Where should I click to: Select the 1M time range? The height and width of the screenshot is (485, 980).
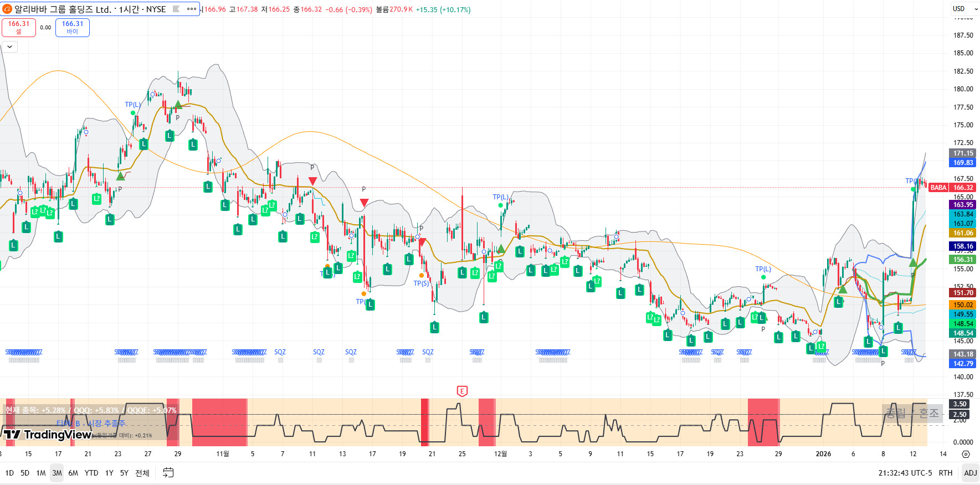[x=41, y=473]
